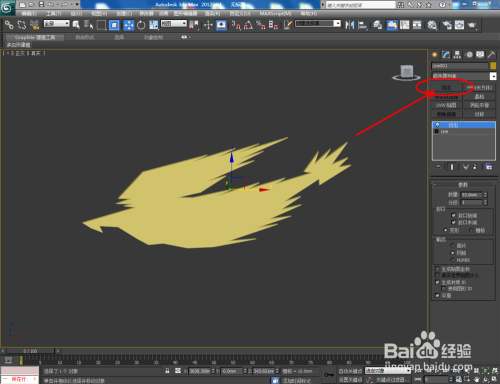Screen dimensions: 500x384
Task: Click the Turbosmooth modifier button
Action: [x=479, y=105]
